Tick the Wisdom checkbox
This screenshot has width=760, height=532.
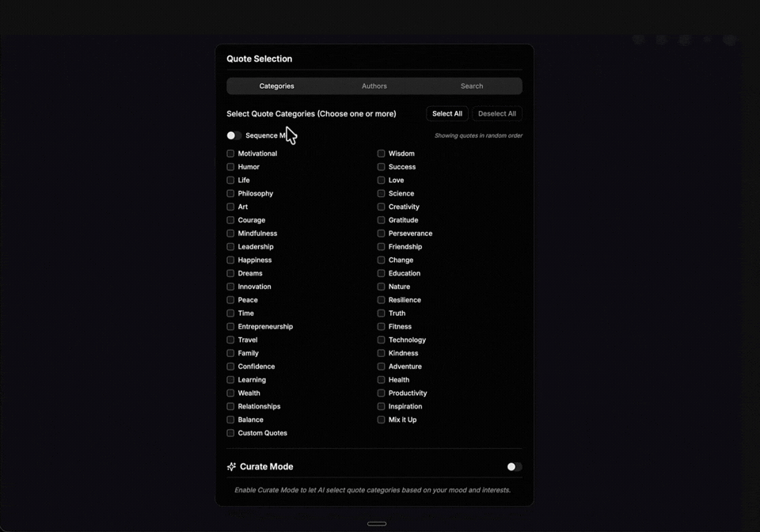(x=381, y=154)
